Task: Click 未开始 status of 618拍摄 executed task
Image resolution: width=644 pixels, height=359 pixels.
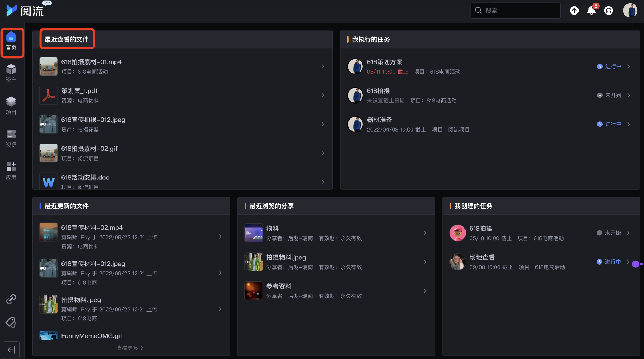Action: (x=609, y=95)
